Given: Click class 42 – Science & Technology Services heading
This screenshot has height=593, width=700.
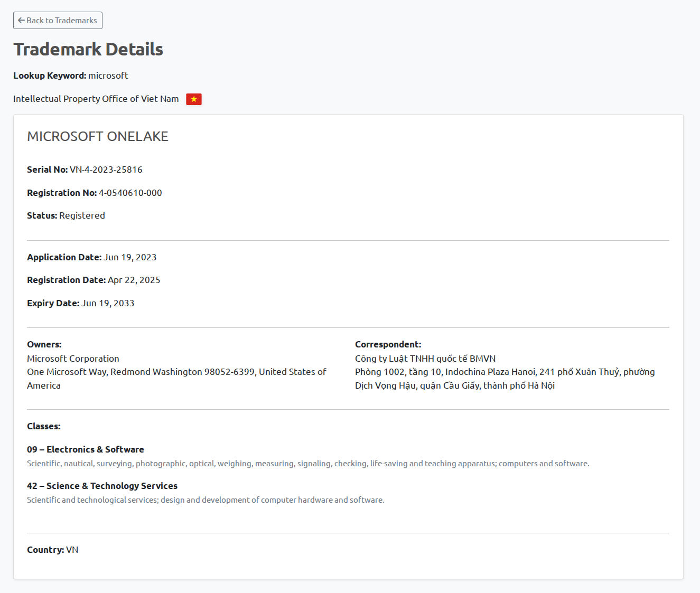Looking at the screenshot, I should (x=102, y=486).
